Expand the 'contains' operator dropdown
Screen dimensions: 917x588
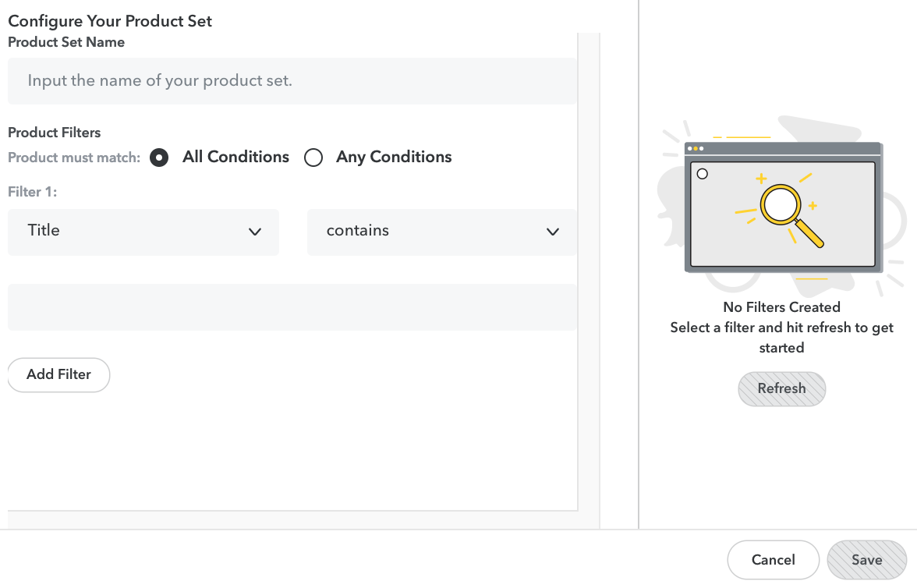[x=441, y=232]
